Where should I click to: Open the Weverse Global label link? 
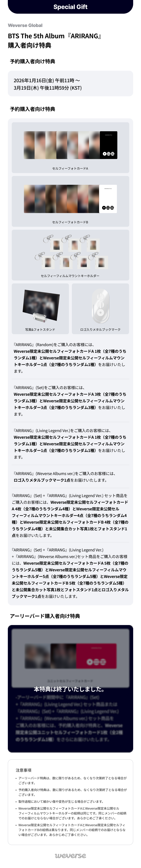coord(25,25)
